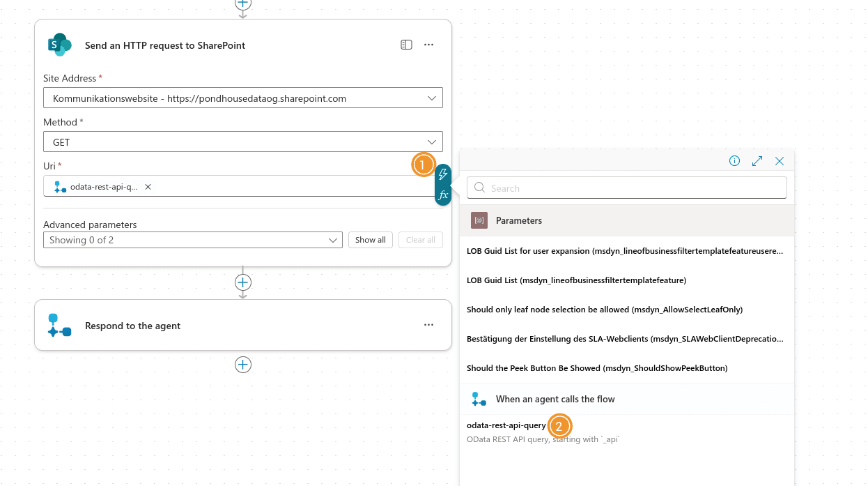Expand the Advanced parameters dropdown

(x=332, y=240)
